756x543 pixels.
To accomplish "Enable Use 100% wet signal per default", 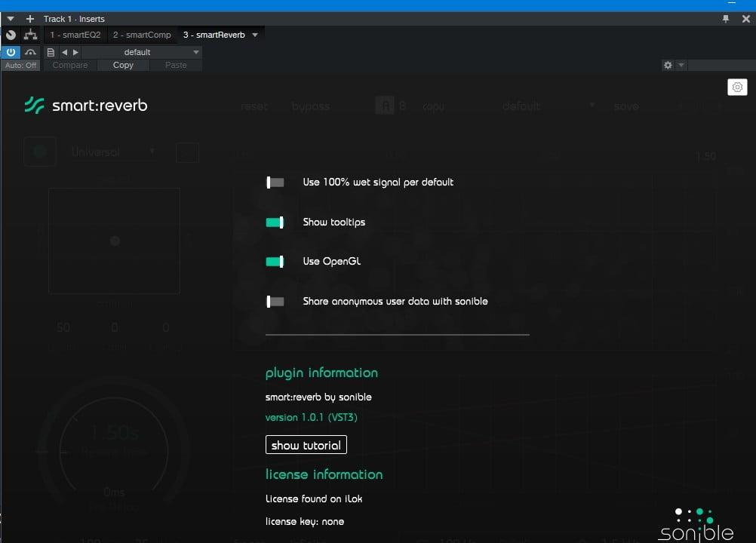I will (275, 182).
